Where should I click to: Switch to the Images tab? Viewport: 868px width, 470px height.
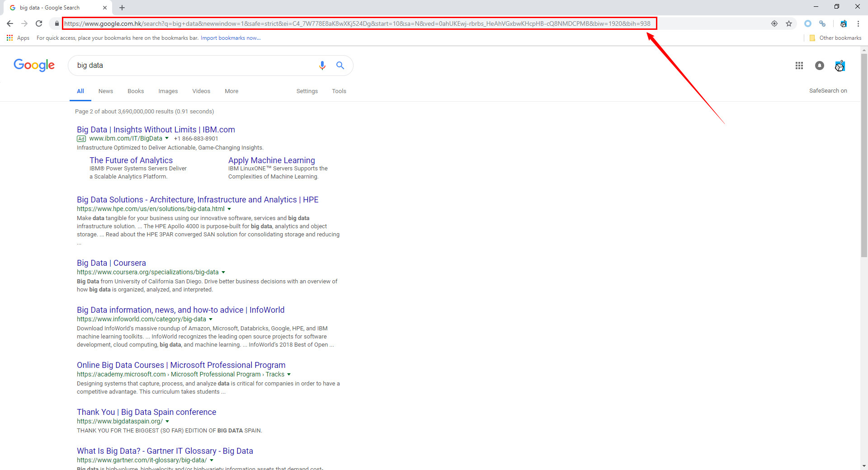[168, 91]
